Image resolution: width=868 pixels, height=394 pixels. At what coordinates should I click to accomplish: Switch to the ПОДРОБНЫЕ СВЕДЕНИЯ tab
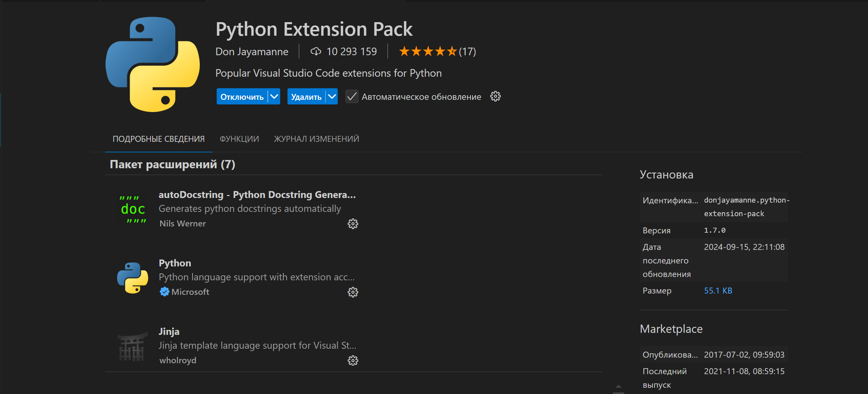click(159, 139)
